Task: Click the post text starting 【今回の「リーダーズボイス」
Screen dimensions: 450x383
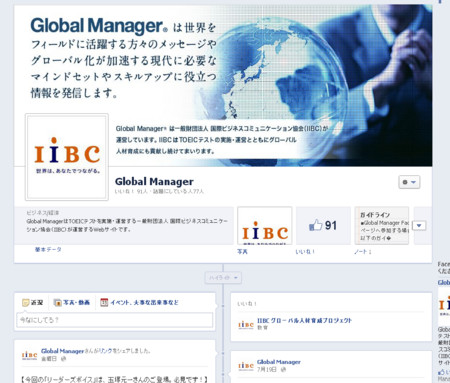Action: pyautogui.click(x=115, y=379)
